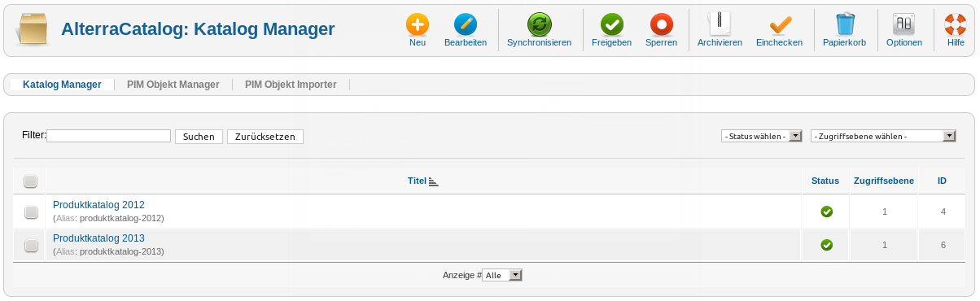Tick the checkbox for Produktkatalog 2012
Screen dimensions: 980x301
[x=31, y=212]
